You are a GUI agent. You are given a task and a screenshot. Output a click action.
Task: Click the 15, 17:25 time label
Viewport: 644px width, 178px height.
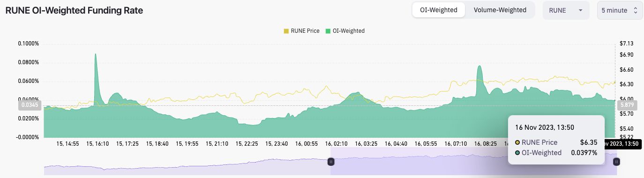[127, 144]
